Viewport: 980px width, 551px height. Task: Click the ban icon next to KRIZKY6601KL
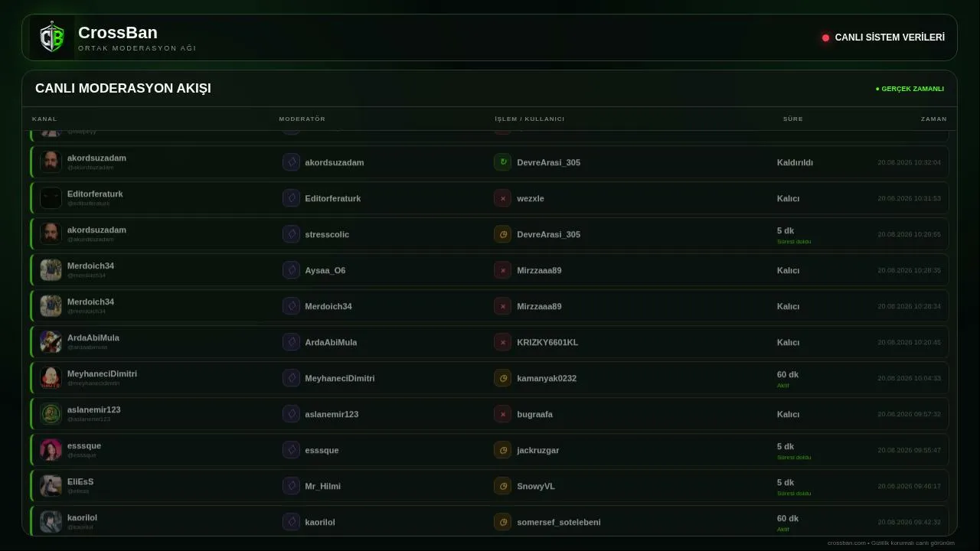coord(502,342)
